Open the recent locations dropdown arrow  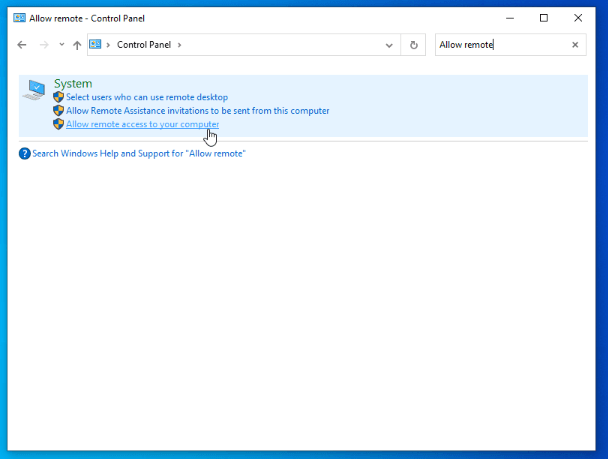(x=61, y=45)
